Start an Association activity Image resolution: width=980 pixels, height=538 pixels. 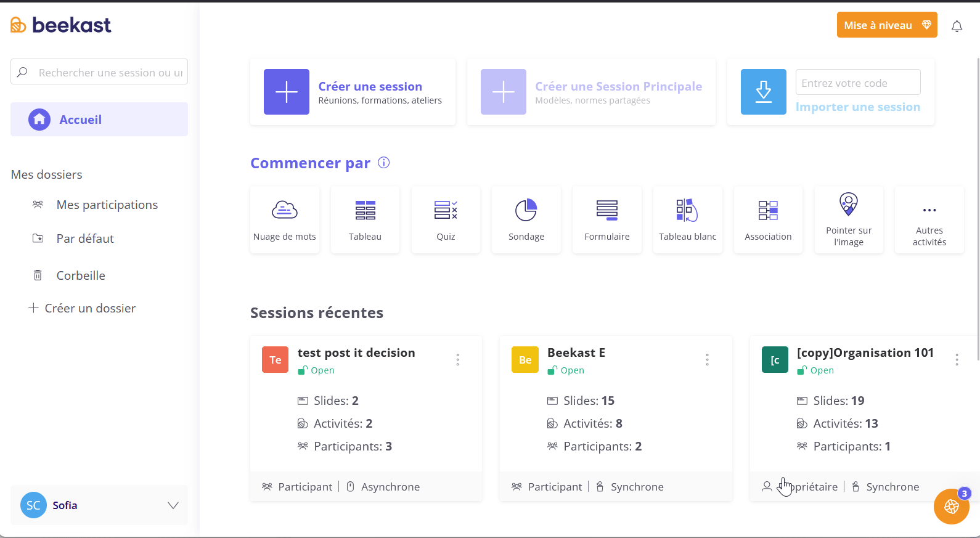(768, 220)
